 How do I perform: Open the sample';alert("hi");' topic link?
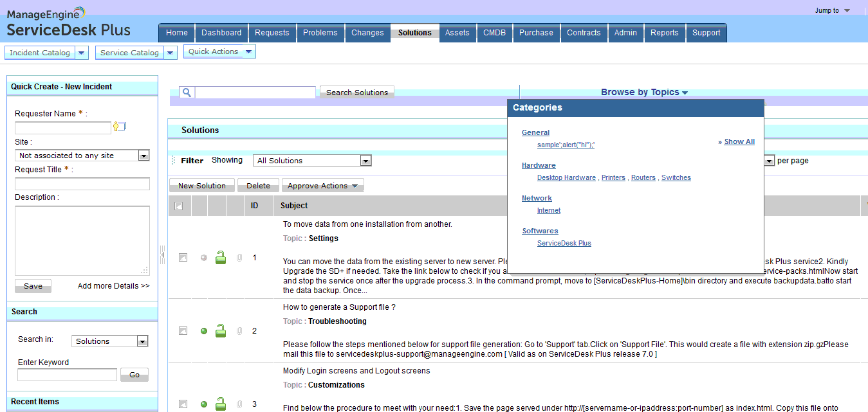(566, 145)
